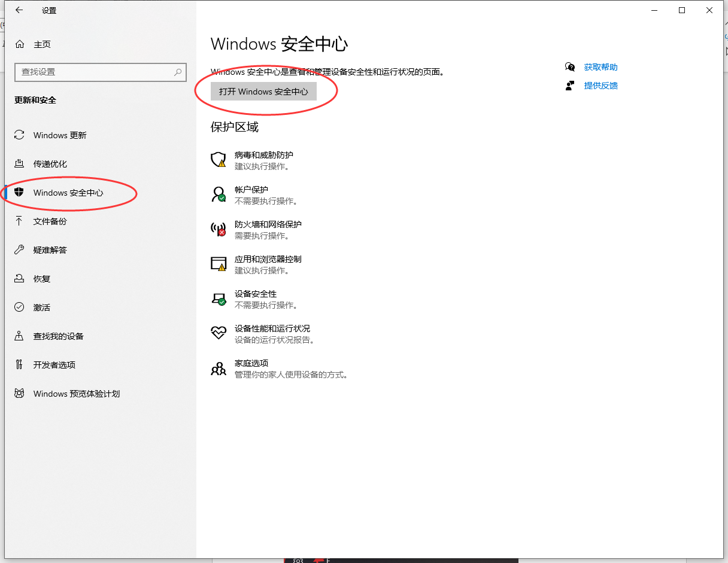728x563 pixels.
Task: Open Windows 预览体验计划 sidebar item
Action: pos(77,394)
